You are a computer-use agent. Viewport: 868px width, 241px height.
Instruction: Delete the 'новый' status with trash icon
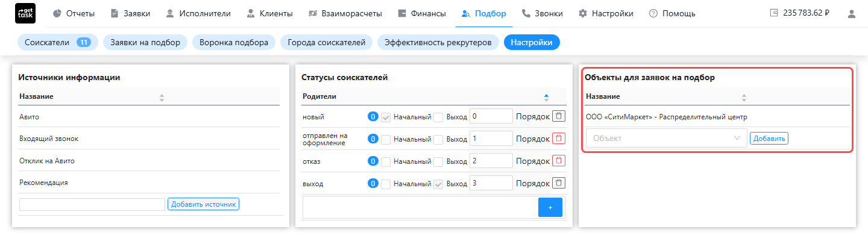559,116
